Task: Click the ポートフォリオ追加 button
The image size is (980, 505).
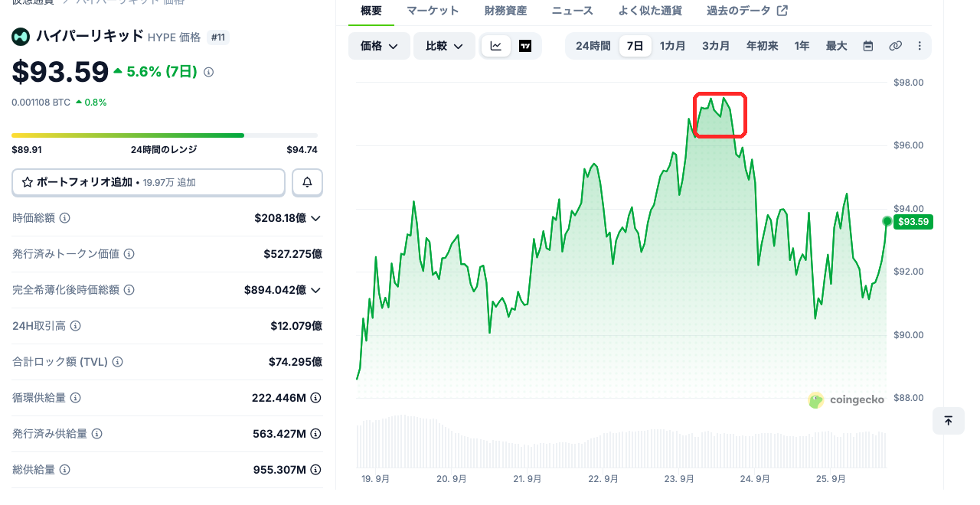Action: [x=149, y=182]
